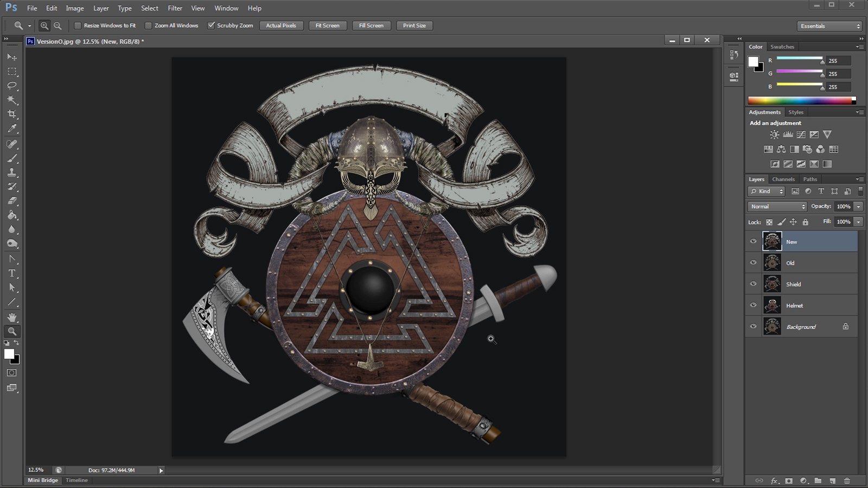Hide the Shield layer visibility eye
This screenshot has height=488, width=868.
tap(753, 284)
